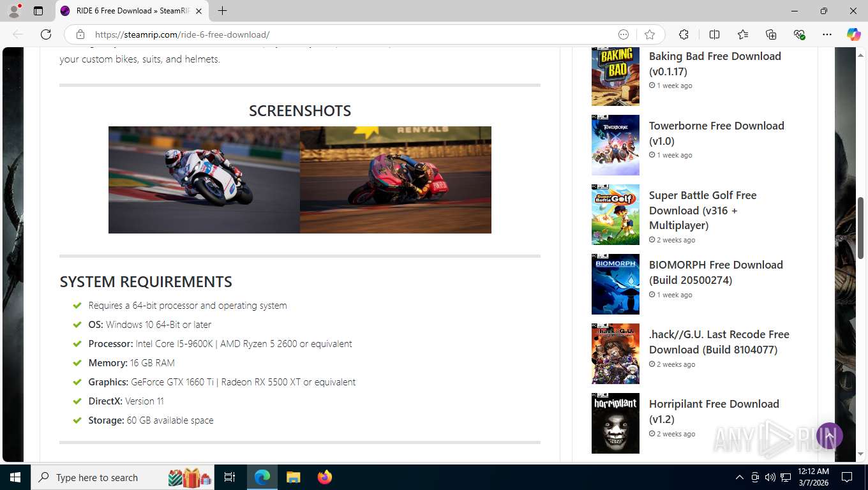Open Task View on the taskbar
This screenshot has height=490, width=868.
coord(230,477)
